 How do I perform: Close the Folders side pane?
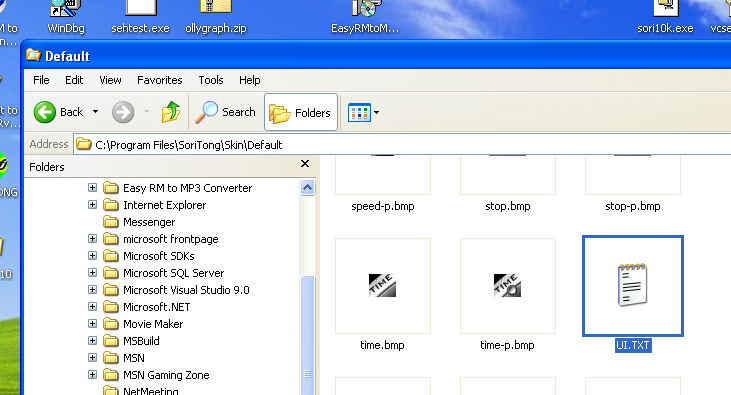point(305,164)
